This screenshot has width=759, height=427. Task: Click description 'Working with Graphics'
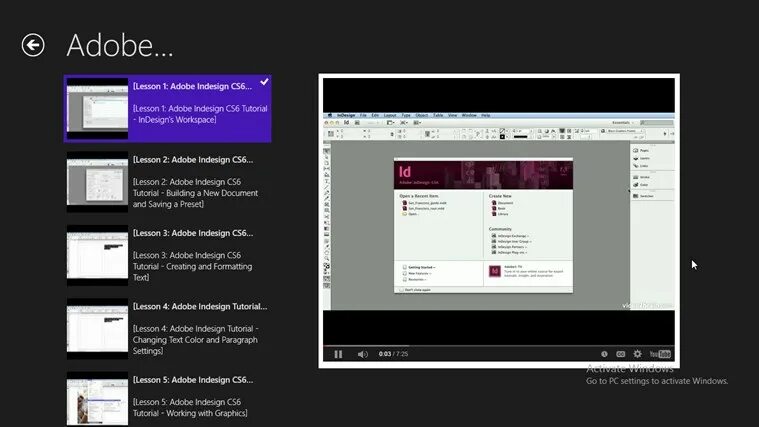click(190, 408)
